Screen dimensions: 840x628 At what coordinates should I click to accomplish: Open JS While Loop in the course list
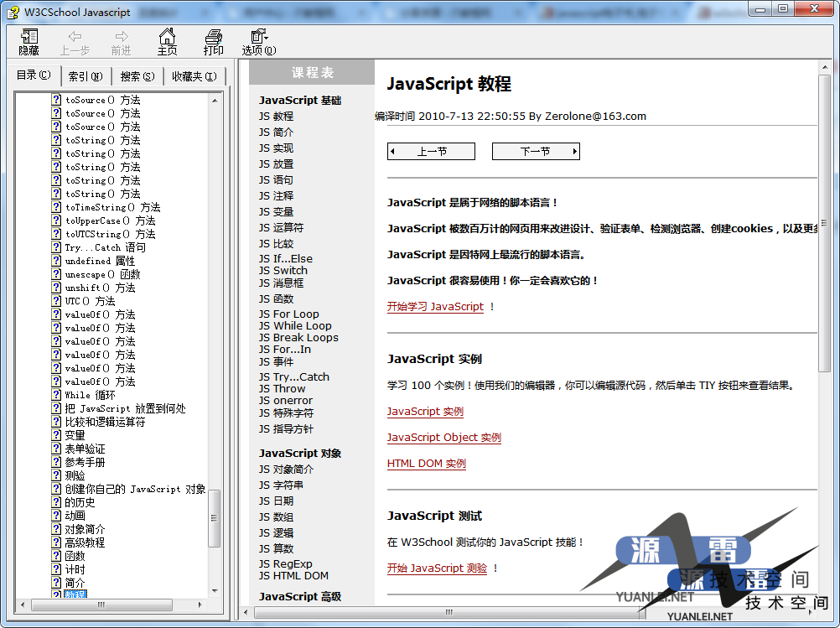click(295, 326)
